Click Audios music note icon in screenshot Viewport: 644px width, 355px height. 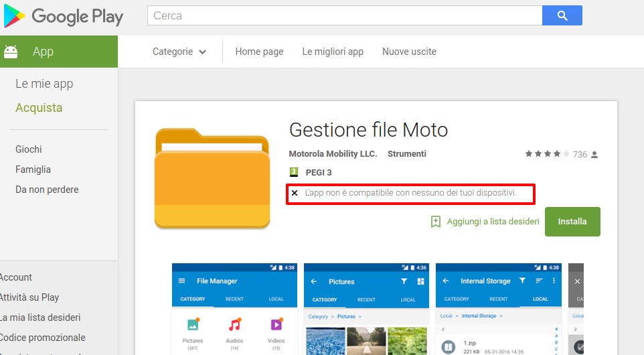(234, 325)
